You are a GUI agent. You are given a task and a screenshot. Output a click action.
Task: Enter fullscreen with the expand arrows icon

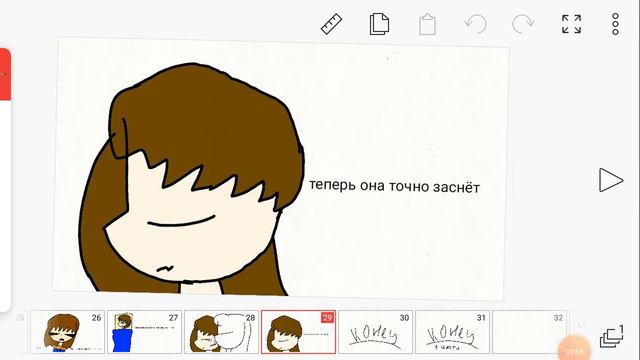click(x=571, y=24)
